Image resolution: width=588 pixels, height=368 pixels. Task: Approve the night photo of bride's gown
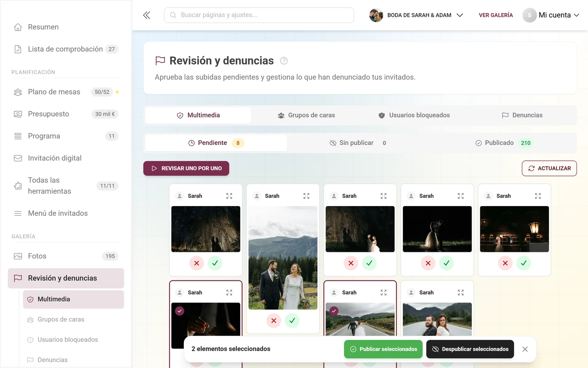click(446, 263)
